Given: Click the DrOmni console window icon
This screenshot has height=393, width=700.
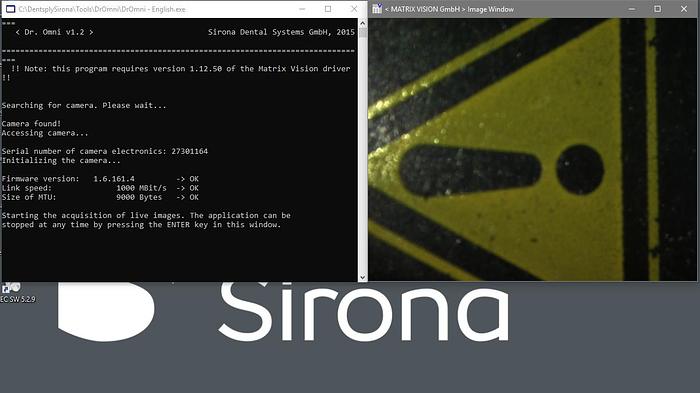Looking at the screenshot, I should point(10,9).
